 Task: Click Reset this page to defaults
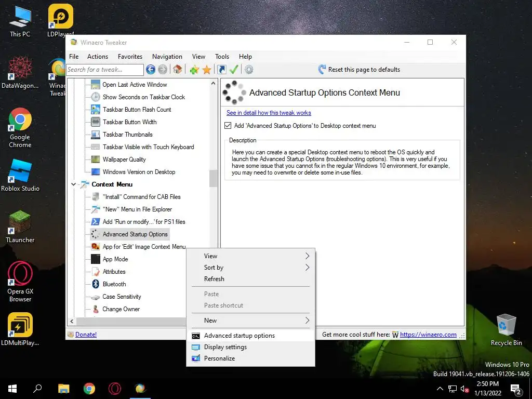pyautogui.click(x=364, y=70)
